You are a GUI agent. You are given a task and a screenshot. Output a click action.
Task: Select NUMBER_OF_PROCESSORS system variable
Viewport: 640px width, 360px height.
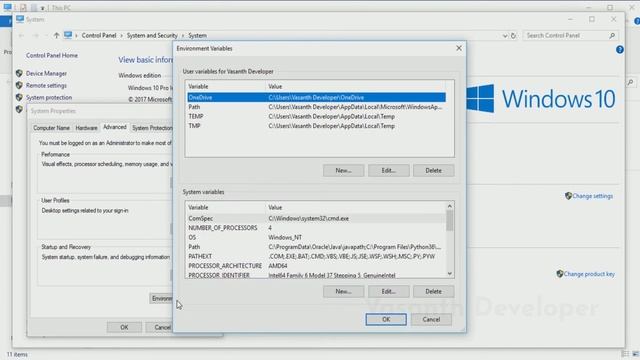pos(316,228)
